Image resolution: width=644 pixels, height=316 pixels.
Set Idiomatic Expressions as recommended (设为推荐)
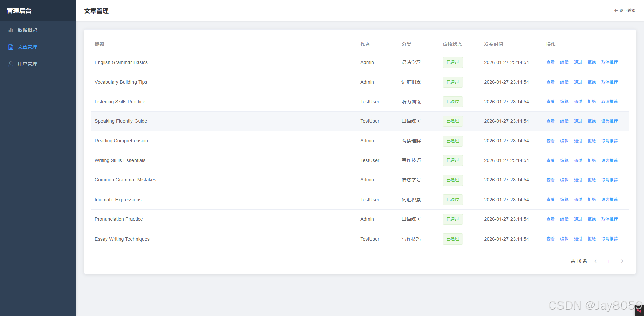[x=609, y=200]
